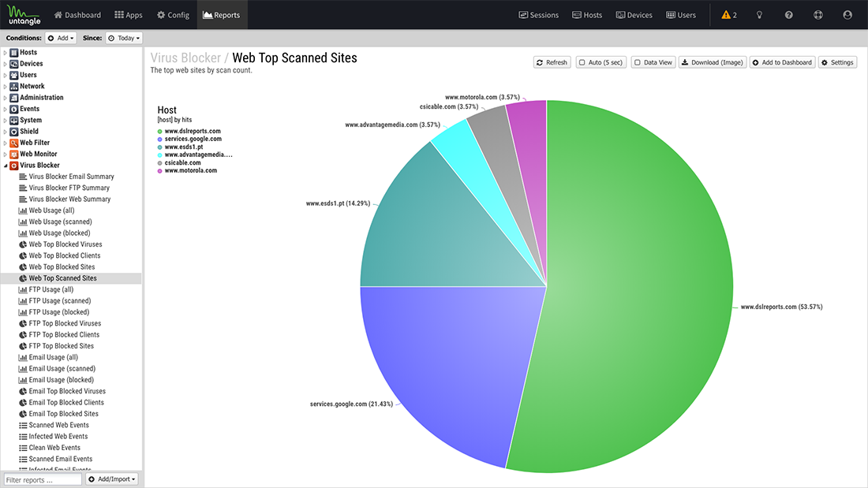This screenshot has height=488, width=868.
Task: Open Clean Web Events report
Action: [x=54, y=448]
